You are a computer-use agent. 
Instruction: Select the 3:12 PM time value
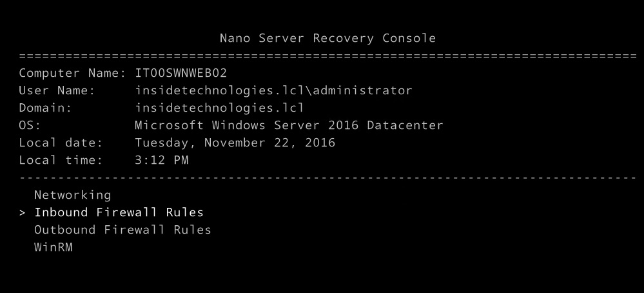click(162, 160)
